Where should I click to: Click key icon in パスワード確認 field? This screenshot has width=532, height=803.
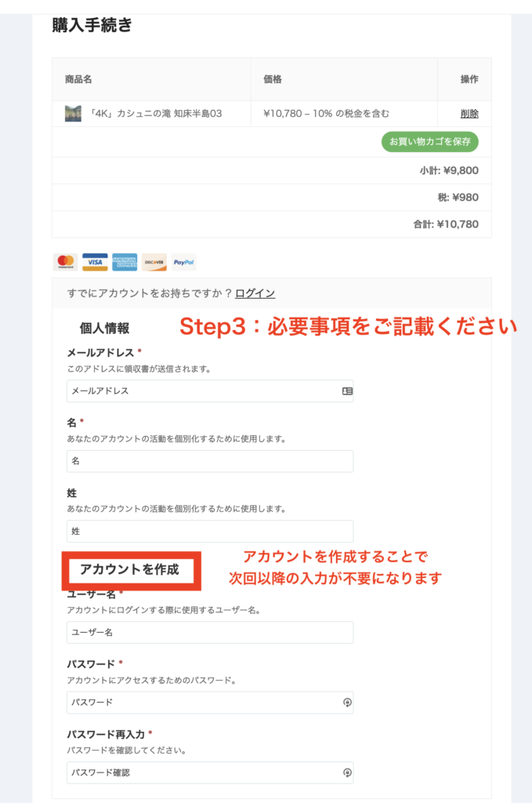click(347, 772)
